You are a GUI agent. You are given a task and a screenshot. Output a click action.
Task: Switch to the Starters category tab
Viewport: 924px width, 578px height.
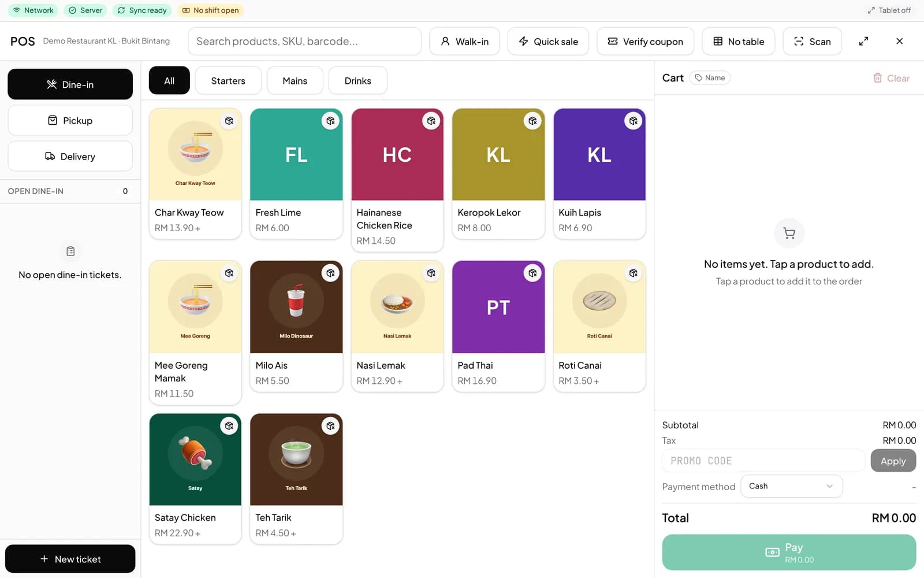coord(228,80)
